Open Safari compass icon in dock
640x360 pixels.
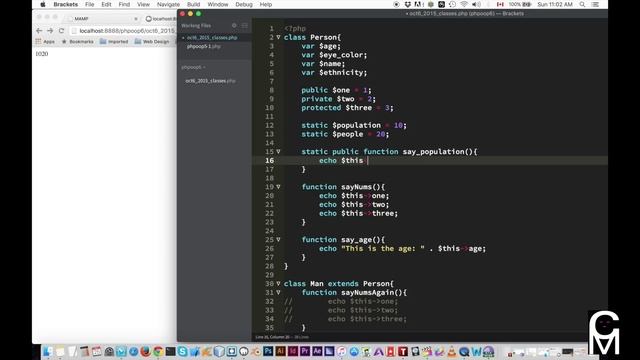(x=133, y=351)
